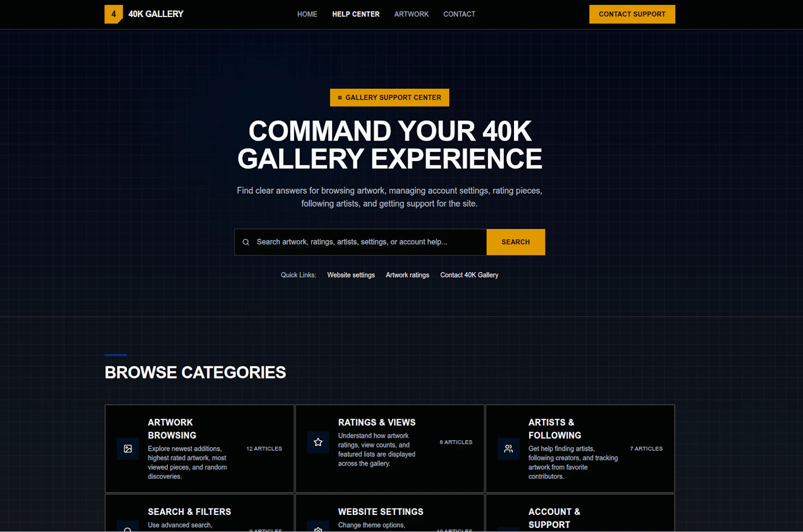Open the Website settings quick link
The height and width of the screenshot is (532, 803).
click(x=351, y=275)
